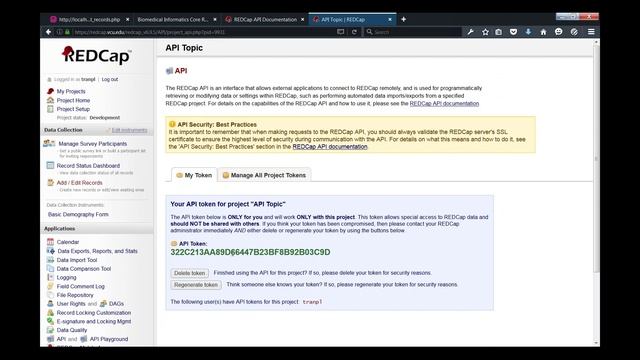Click Edit instruments link

coord(129,130)
